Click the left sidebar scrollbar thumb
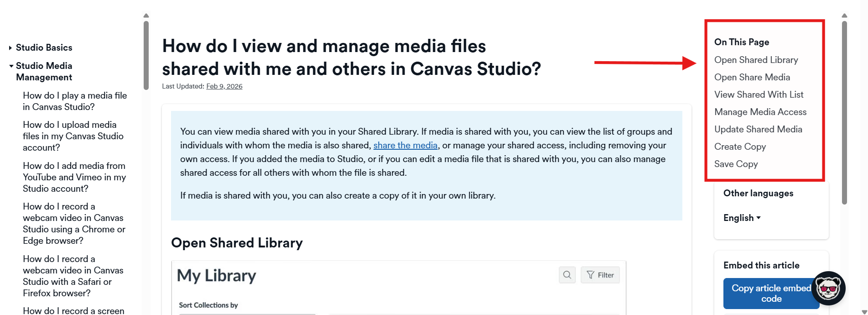This screenshot has height=315, width=868. click(146, 55)
